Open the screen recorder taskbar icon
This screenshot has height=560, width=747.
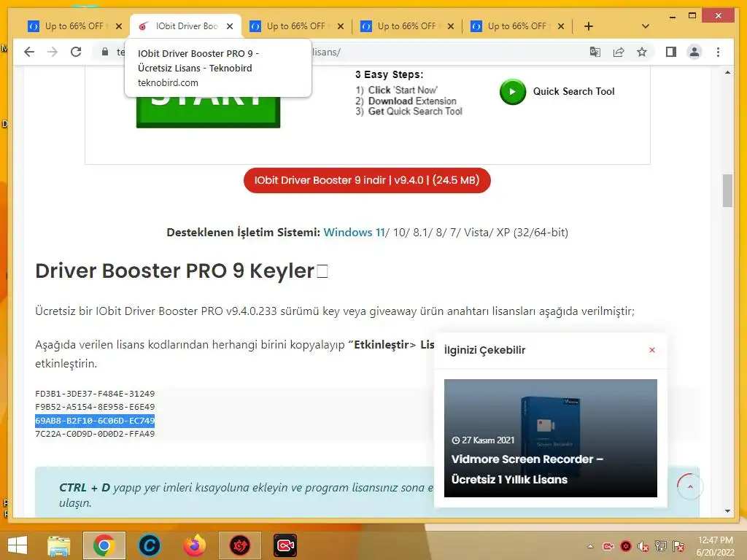[285, 545]
